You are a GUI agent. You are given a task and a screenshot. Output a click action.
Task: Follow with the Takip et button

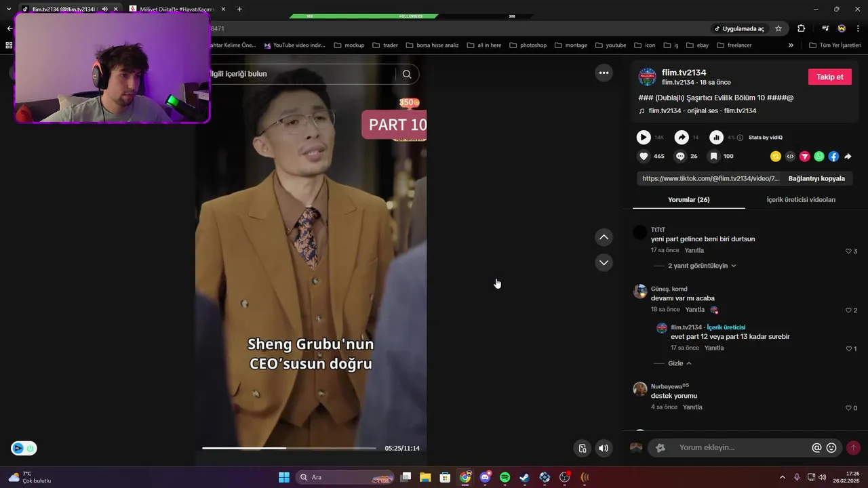click(829, 77)
